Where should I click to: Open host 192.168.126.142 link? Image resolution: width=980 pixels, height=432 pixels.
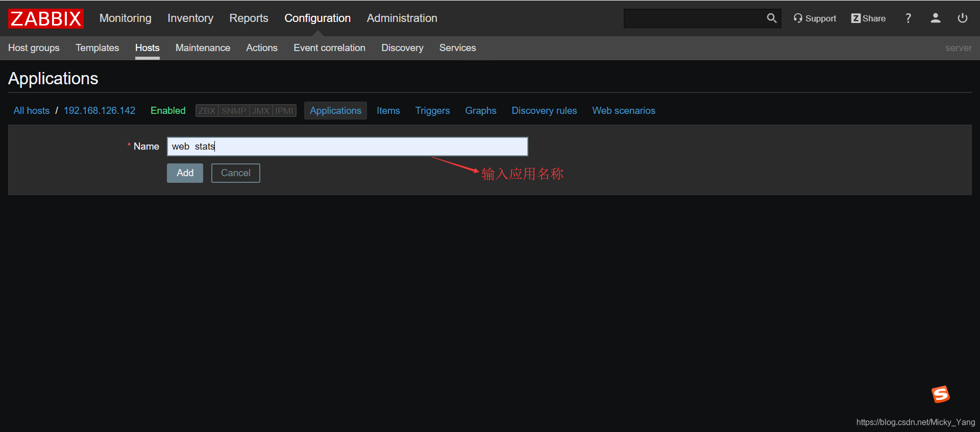click(x=100, y=111)
